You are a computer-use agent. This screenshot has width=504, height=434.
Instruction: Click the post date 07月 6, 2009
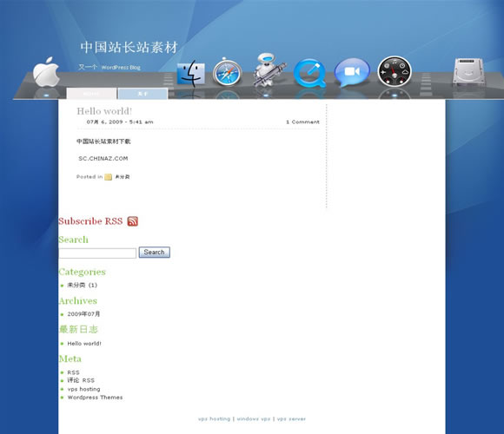pos(105,122)
